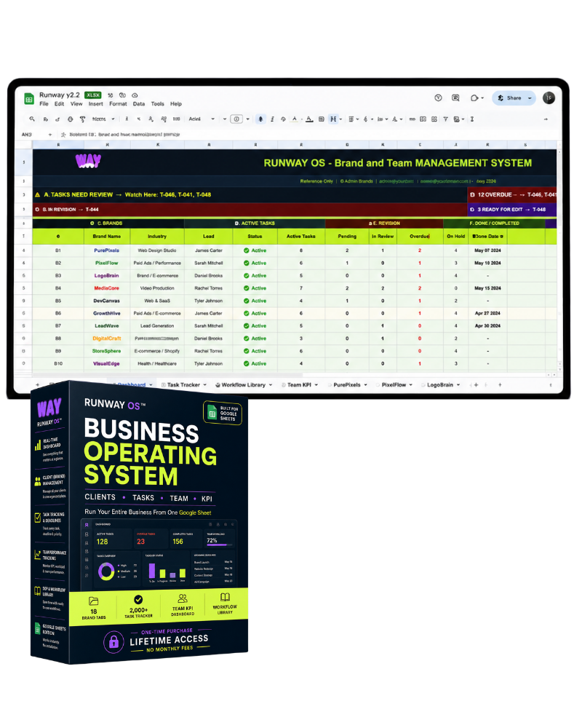582x728 pixels.
Task: Click the Runway y2.2 document title
Action: pos(60,95)
